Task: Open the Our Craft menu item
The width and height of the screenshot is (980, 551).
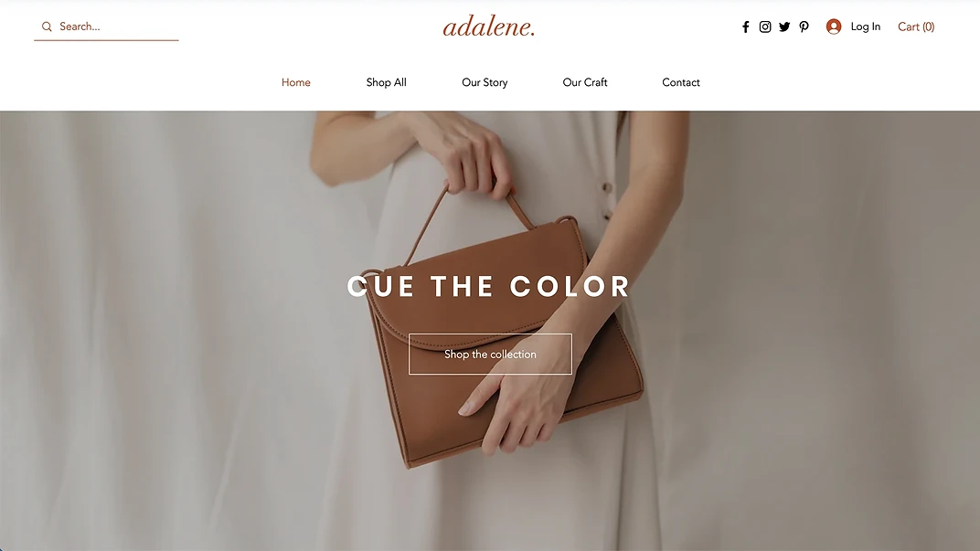Action: click(x=584, y=82)
